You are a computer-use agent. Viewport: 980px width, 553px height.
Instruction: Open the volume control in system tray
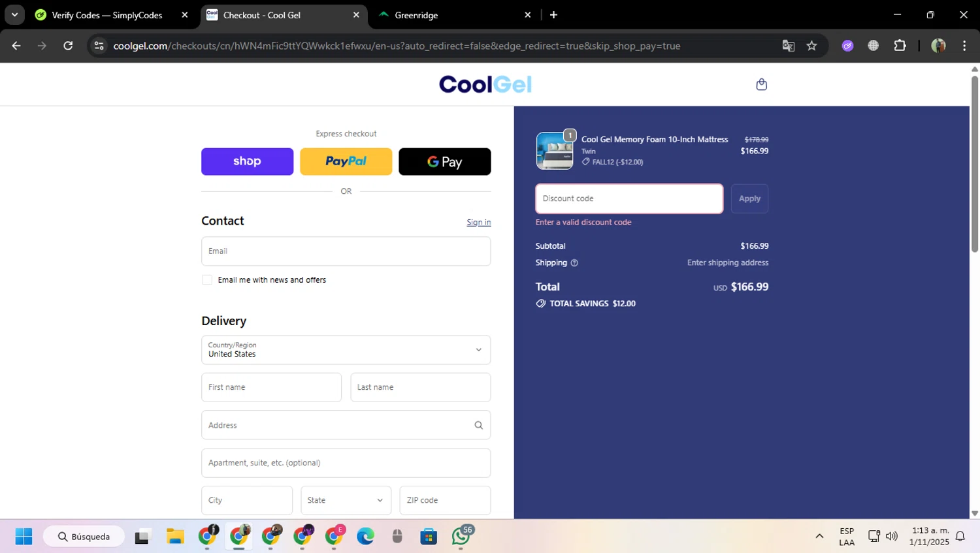click(x=892, y=537)
